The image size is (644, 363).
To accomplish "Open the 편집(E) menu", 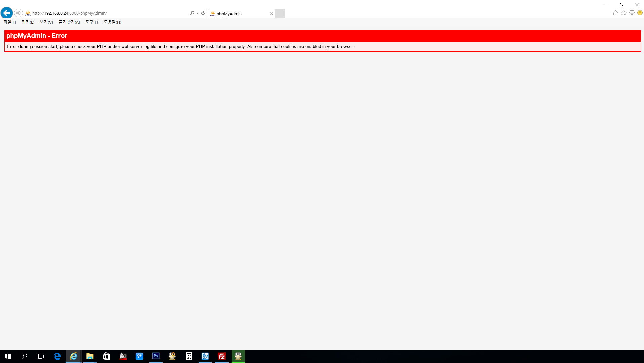I will click(x=28, y=22).
